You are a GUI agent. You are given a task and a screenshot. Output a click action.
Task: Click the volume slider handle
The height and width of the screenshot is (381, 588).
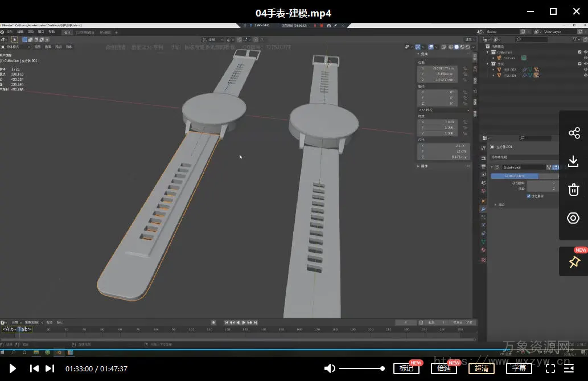(x=383, y=368)
